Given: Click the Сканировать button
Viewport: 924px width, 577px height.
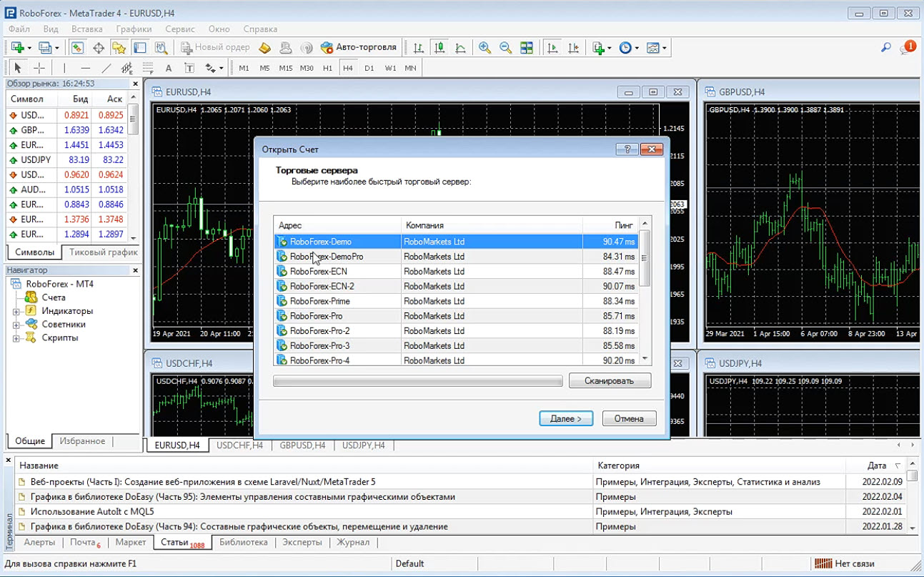Looking at the screenshot, I should tap(610, 381).
